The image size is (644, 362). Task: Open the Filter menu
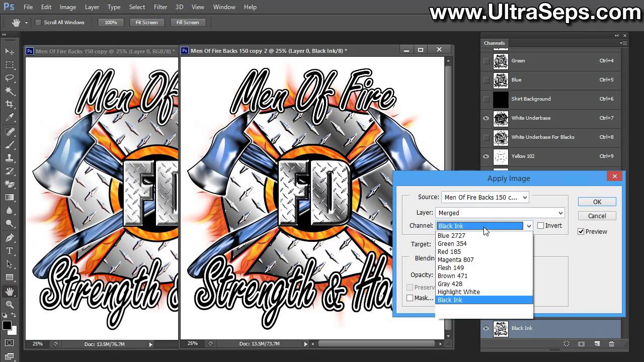click(160, 7)
